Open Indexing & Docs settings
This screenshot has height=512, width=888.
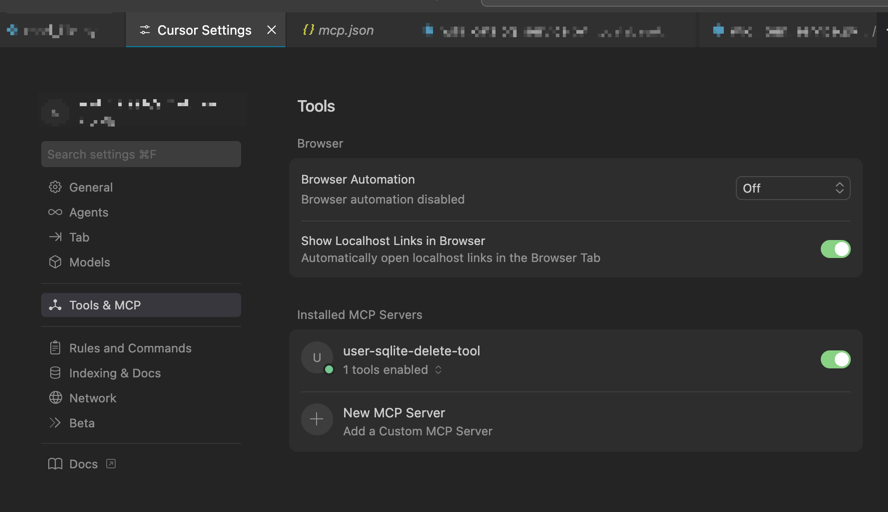point(141,373)
